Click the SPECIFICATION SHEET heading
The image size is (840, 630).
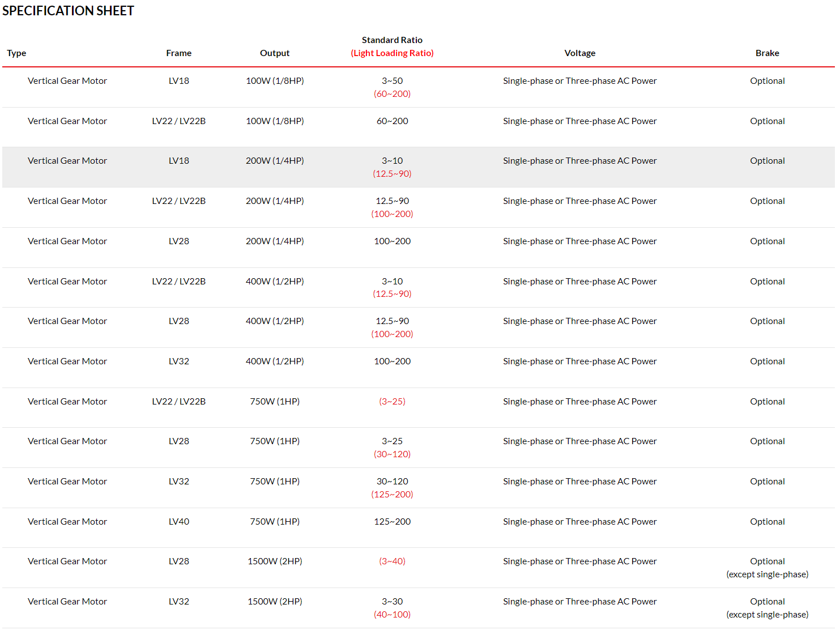click(x=68, y=11)
